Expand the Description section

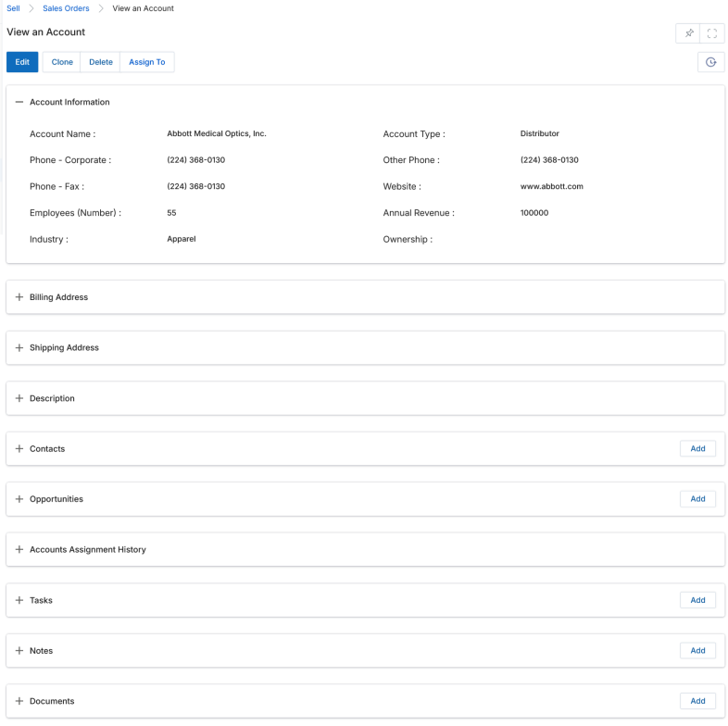point(19,398)
